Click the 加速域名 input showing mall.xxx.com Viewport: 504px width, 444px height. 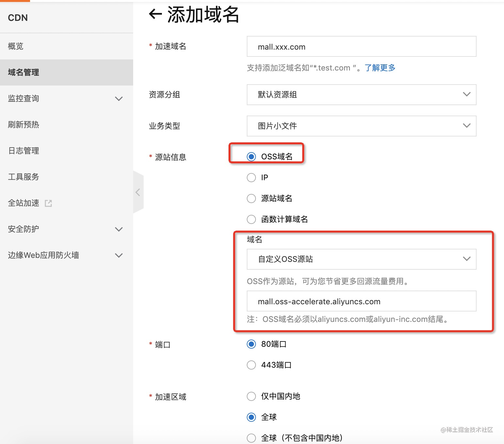(x=361, y=47)
